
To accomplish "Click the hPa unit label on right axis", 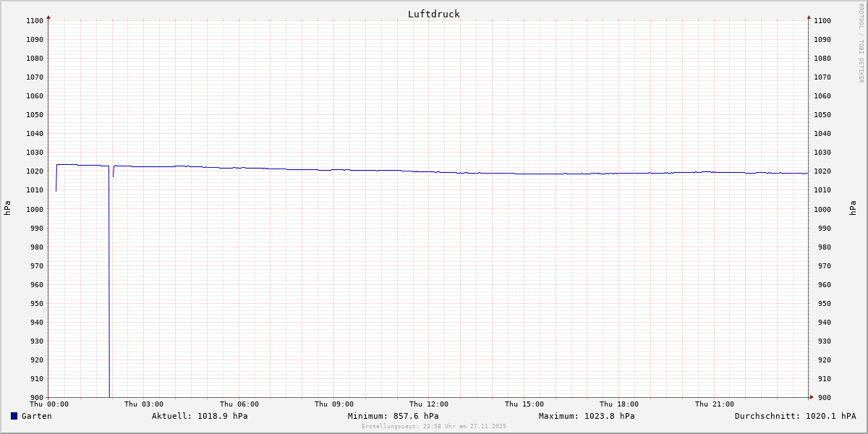I will 854,208.
